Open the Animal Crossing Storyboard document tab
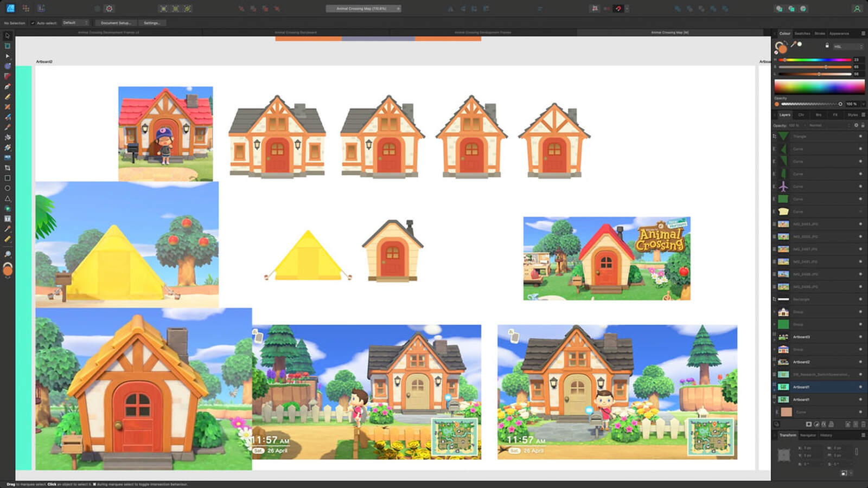Image resolution: width=868 pixels, height=488 pixels. pyautogui.click(x=296, y=33)
